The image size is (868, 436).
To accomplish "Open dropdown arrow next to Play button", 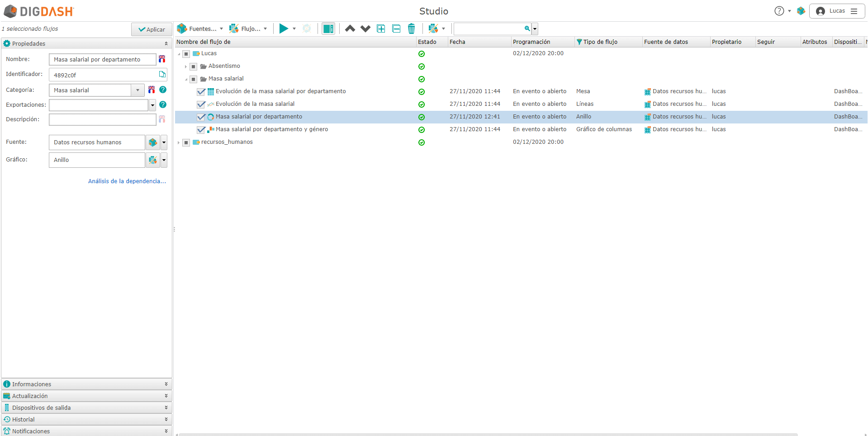I will coord(294,29).
